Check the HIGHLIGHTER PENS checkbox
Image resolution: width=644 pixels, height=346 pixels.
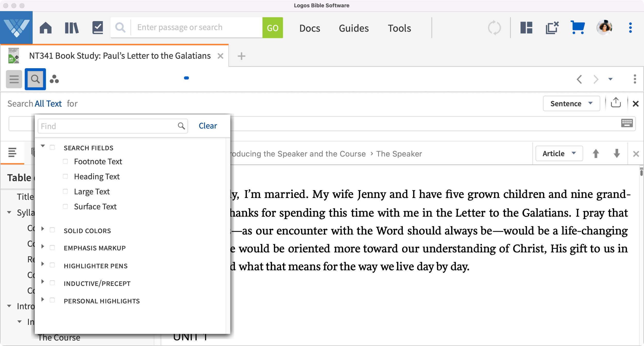pyautogui.click(x=52, y=265)
